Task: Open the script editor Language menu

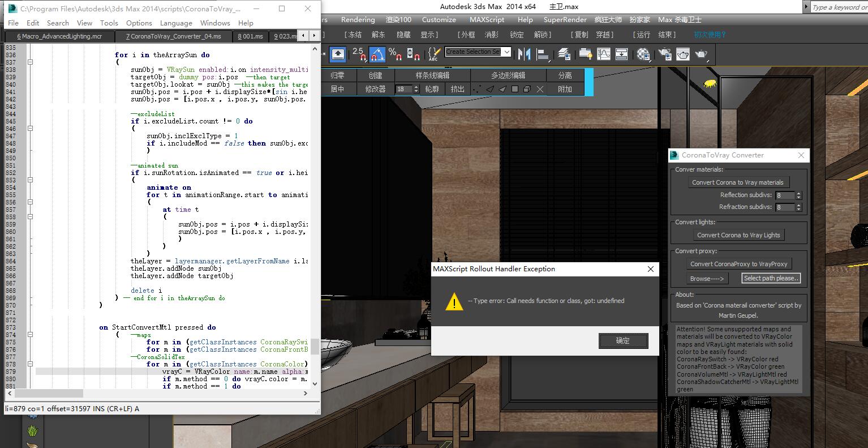Action: pos(176,23)
